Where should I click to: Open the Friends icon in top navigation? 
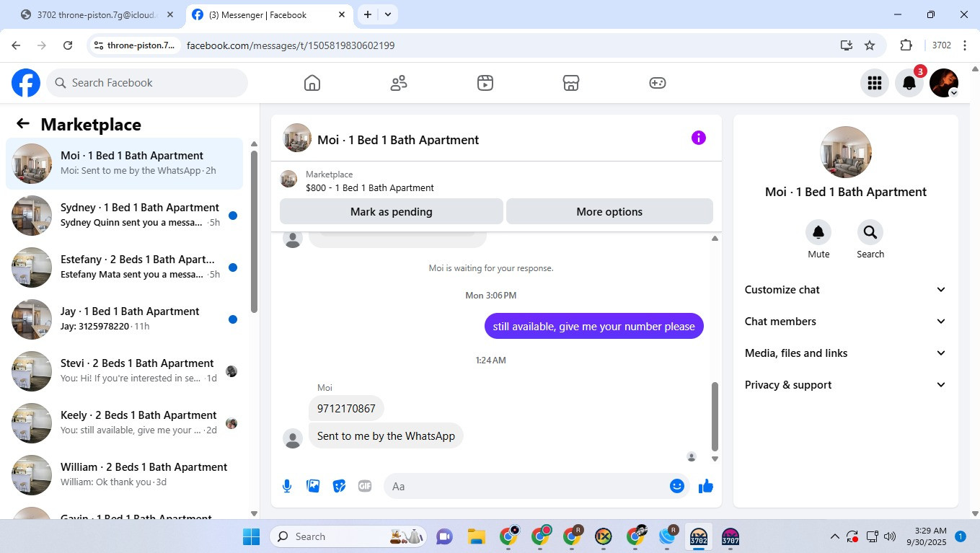click(x=399, y=83)
